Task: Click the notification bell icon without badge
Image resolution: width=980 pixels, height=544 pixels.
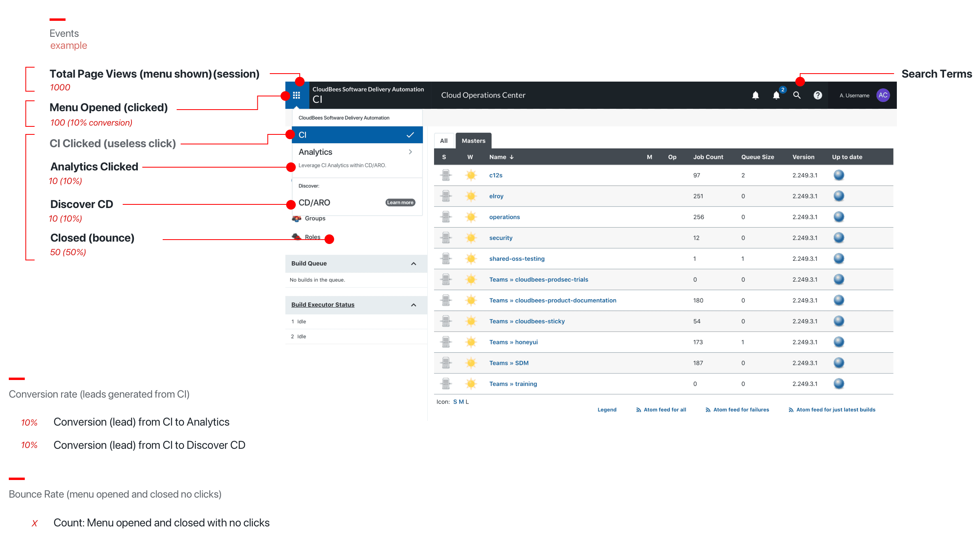Action: (755, 95)
